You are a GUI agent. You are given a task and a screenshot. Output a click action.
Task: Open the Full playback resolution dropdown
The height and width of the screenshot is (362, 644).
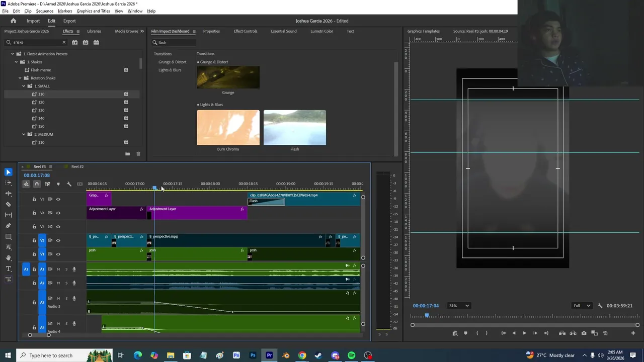(582, 306)
